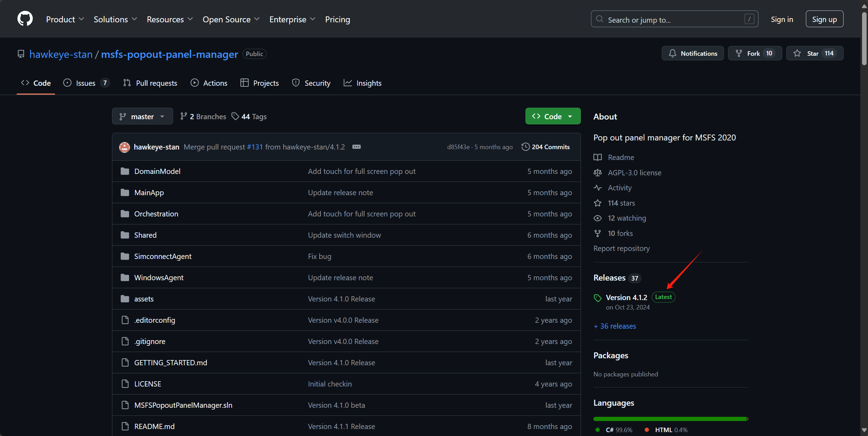Open the Solutions dropdown menu
Viewport: 868px width, 436px height.
point(115,19)
